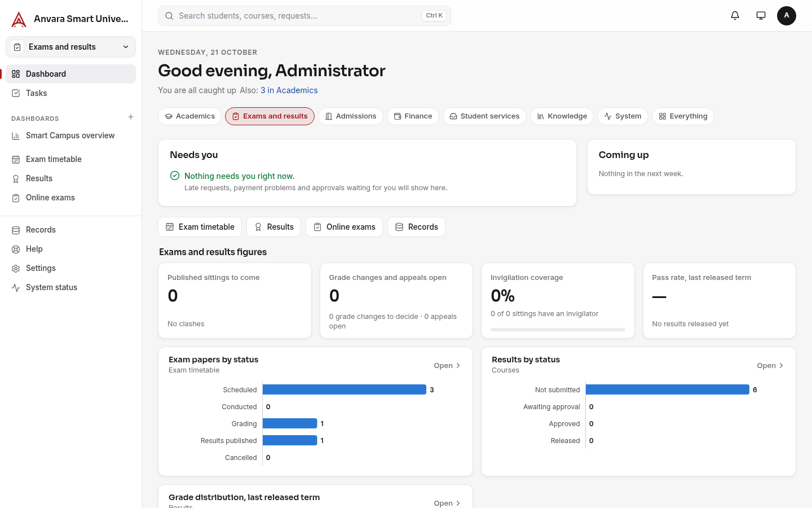Click the Online exams shortcut button
This screenshot has width=812, height=508.
[344, 227]
